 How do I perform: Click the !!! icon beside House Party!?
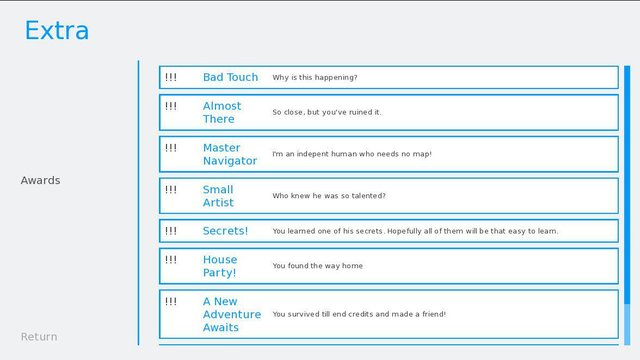click(171, 259)
